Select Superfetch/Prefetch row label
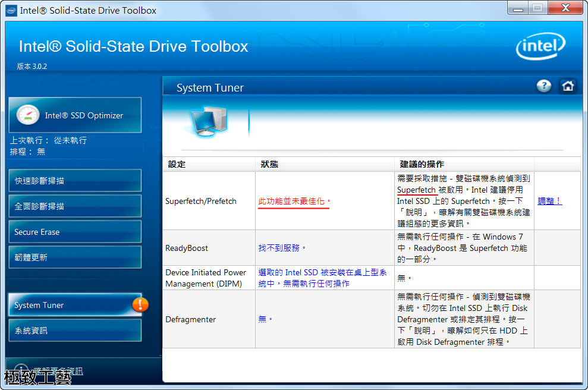This screenshot has width=588, height=390. click(200, 201)
